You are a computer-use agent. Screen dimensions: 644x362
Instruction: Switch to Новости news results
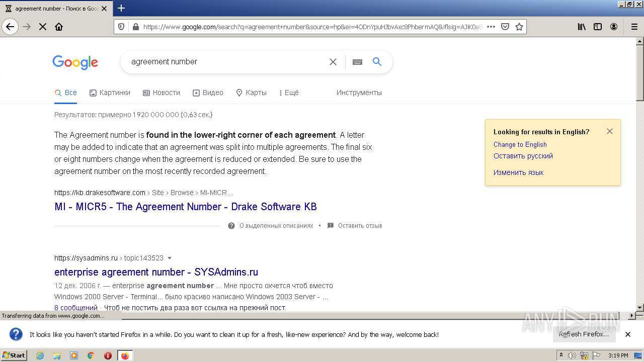click(162, 93)
